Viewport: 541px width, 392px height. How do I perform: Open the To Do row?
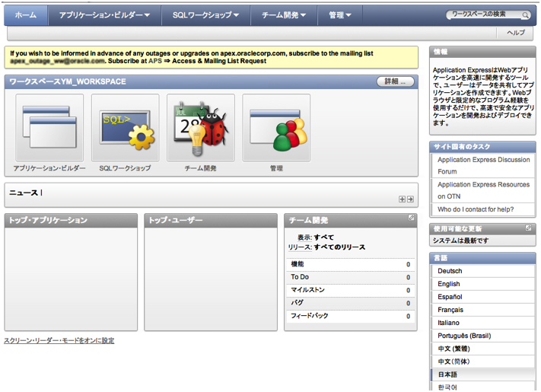pos(351,277)
